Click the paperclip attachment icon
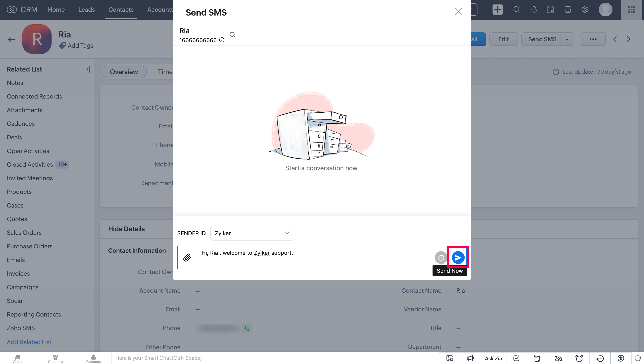644x364 pixels. tap(187, 258)
